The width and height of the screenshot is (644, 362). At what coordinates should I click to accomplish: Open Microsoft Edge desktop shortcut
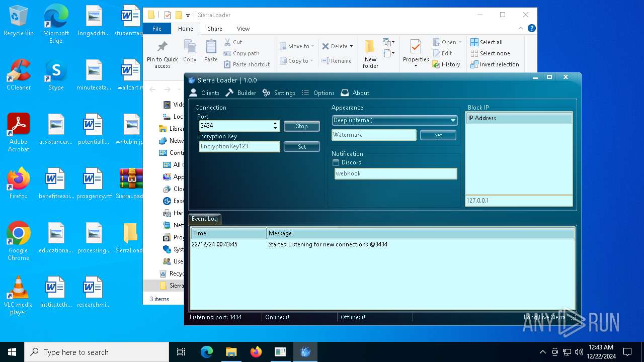pyautogui.click(x=56, y=25)
